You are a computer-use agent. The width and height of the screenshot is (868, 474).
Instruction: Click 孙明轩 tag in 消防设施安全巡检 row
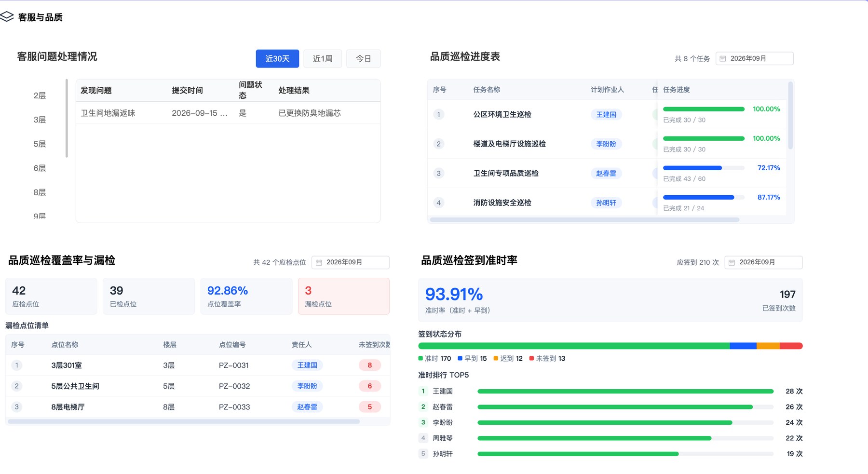tap(606, 203)
